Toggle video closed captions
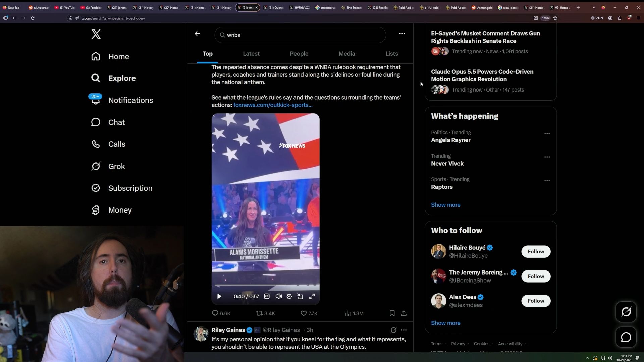 click(x=267, y=296)
